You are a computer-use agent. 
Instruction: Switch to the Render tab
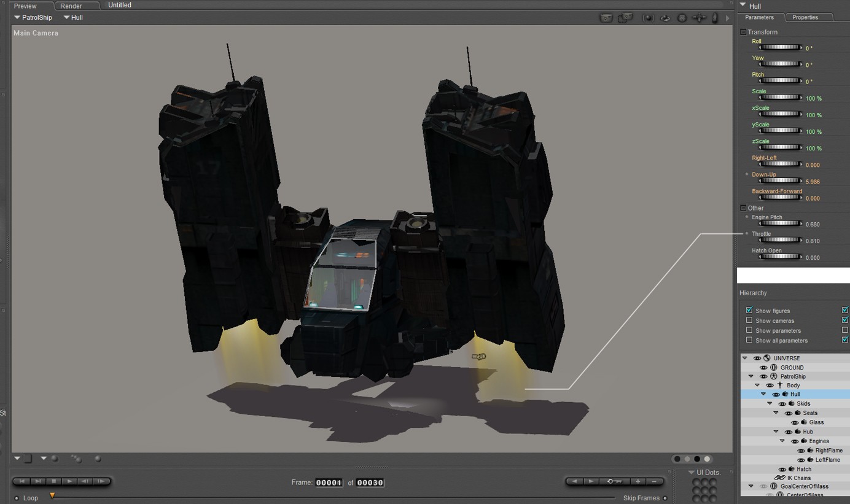coord(71,6)
